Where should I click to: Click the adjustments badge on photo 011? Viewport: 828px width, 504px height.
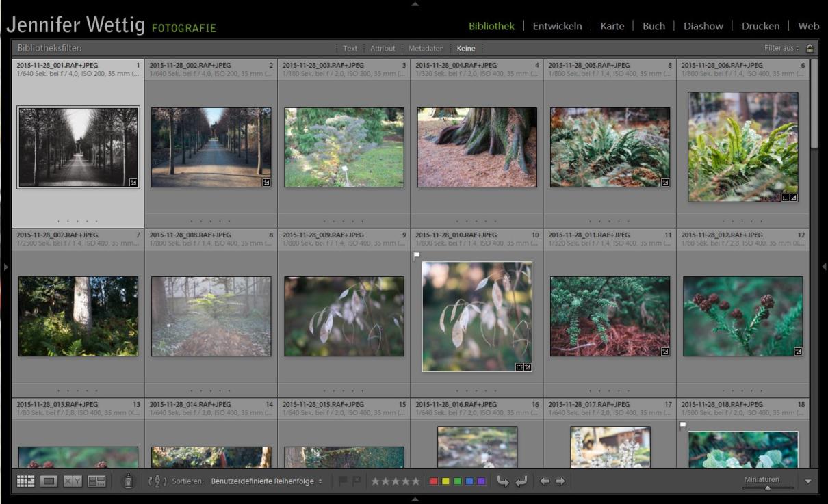665,352
